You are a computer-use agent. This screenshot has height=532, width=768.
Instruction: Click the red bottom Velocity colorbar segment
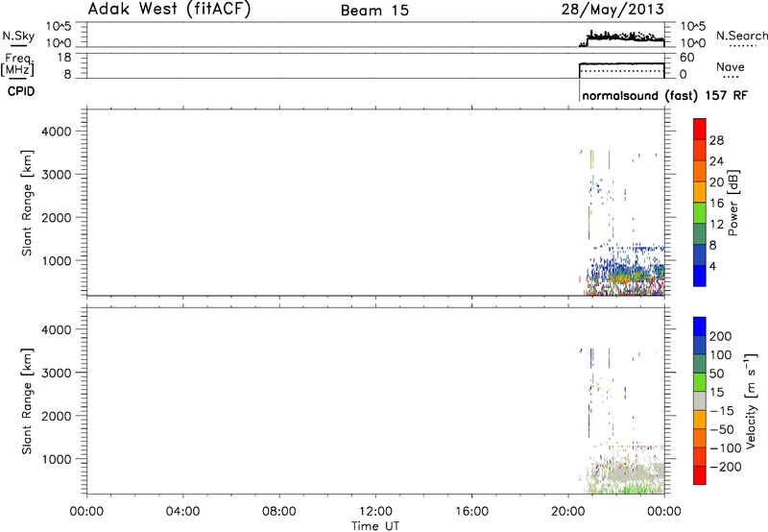[x=700, y=475]
